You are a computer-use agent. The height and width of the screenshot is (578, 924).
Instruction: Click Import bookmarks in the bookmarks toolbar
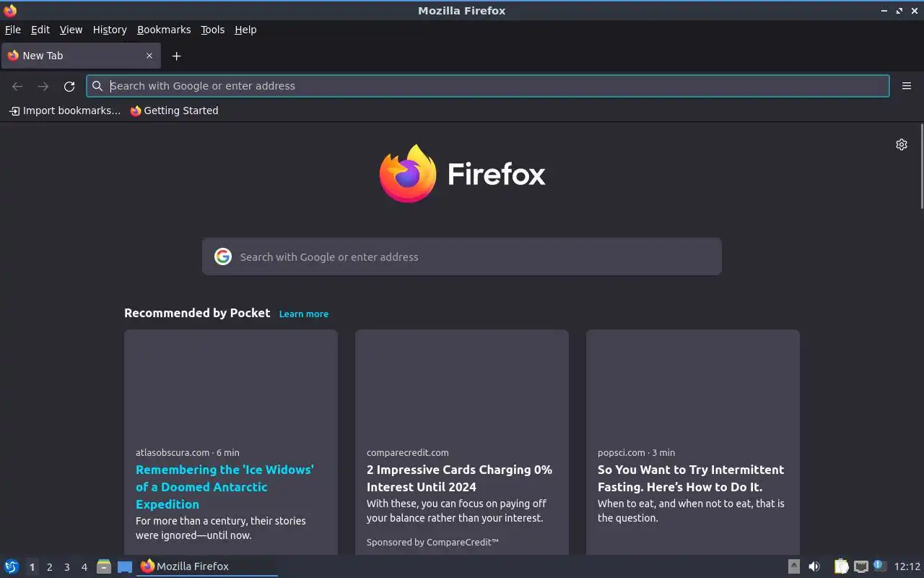tap(64, 111)
